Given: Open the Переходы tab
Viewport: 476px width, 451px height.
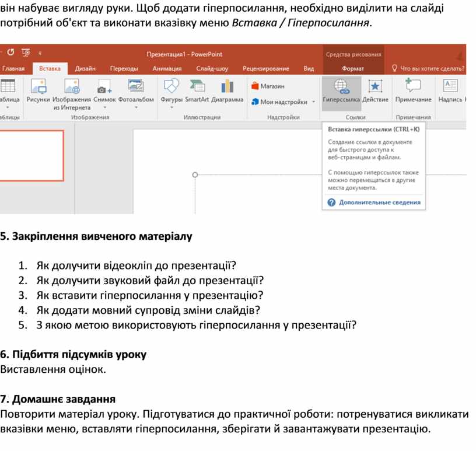Looking at the screenshot, I should pos(124,69).
